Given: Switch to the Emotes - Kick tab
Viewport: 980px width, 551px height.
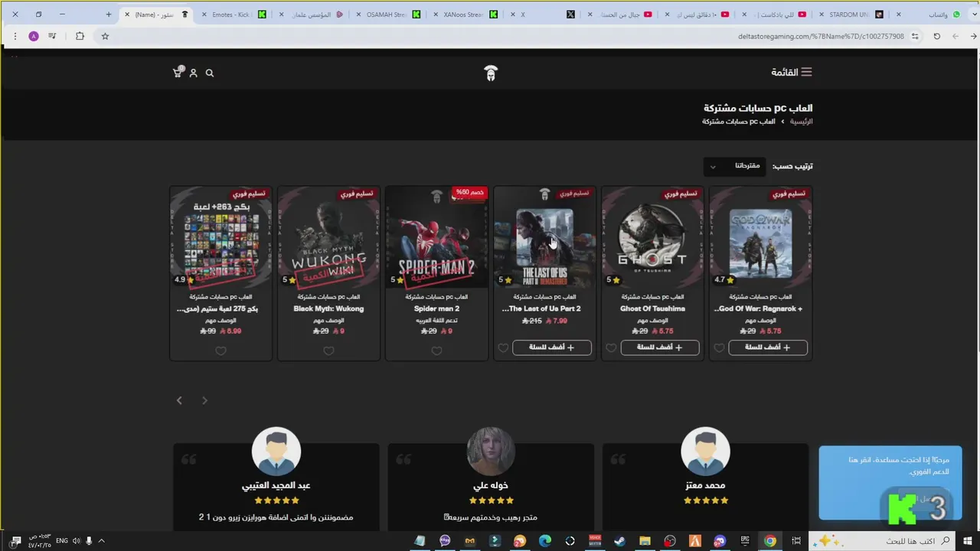Looking at the screenshot, I should [234, 15].
